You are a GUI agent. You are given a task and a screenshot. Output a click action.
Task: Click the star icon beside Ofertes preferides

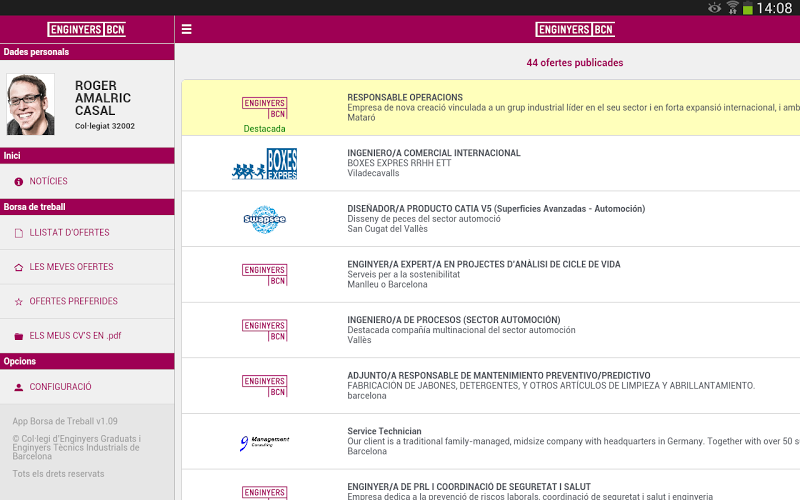(x=19, y=302)
